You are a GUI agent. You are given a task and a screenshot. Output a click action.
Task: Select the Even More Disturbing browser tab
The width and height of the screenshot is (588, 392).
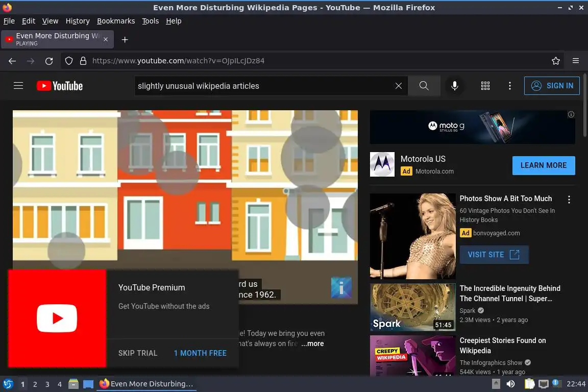(x=57, y=39)
